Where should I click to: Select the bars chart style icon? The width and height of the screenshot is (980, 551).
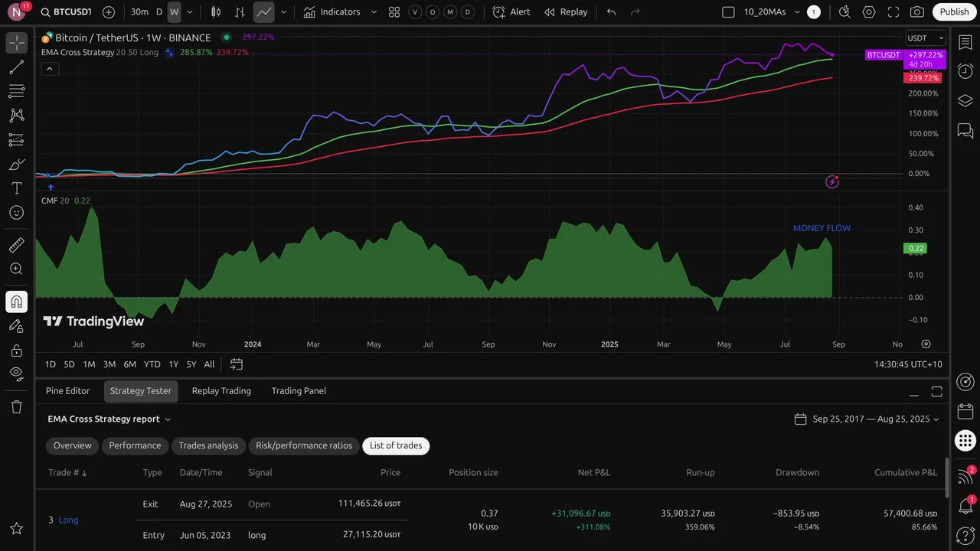click(x=240, y=12)
